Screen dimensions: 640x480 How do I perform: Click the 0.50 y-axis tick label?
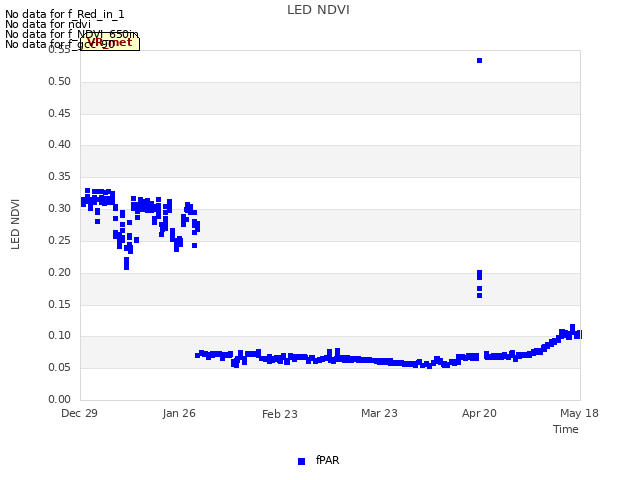coord(60,82)
